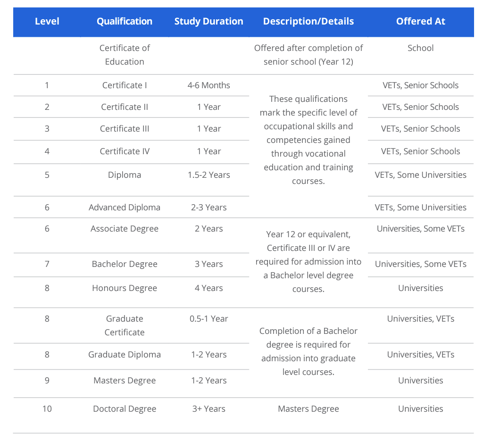Click the Doctoral Degree cell
This screenshot has height=448, width=500.
[x=125, y=409]
